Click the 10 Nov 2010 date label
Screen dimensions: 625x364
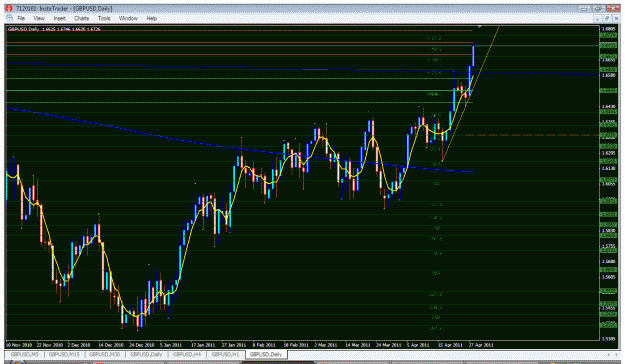(19, 345)
